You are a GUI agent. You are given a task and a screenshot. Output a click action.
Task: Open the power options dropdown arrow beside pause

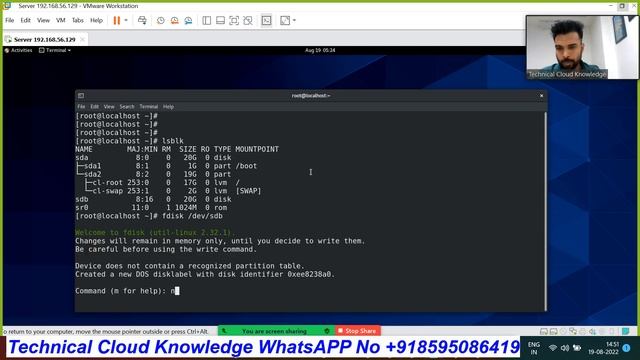(126, 20)
